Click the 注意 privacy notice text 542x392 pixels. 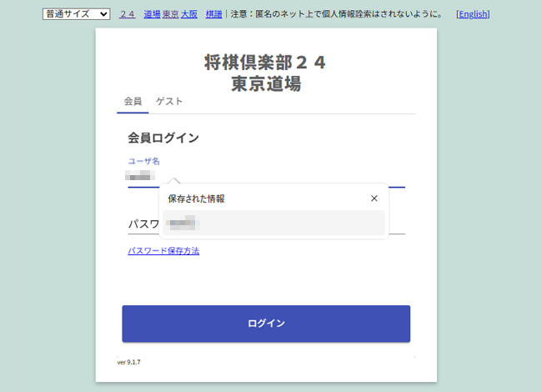point(336,14)
